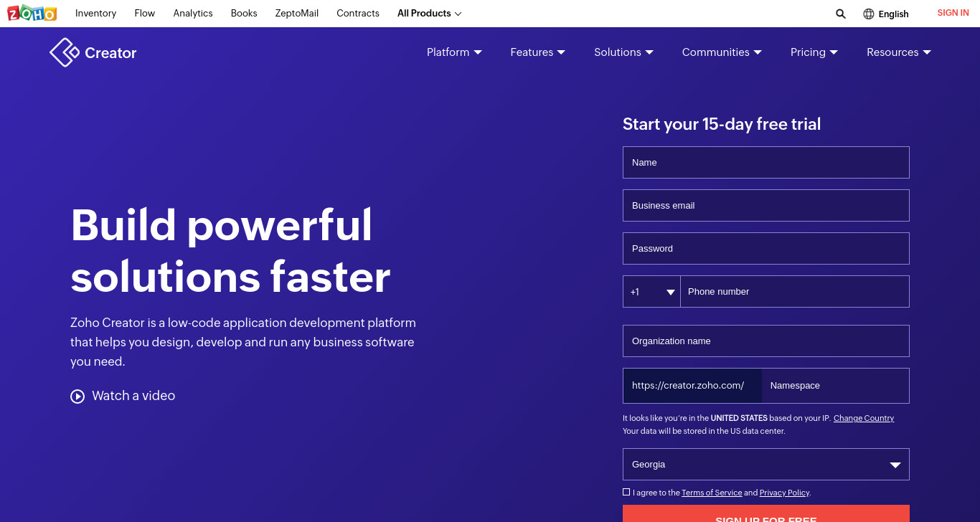Image resolution: width=980 pixels, height=522 pixels.
Task: Select English language option
Action: 893,14
